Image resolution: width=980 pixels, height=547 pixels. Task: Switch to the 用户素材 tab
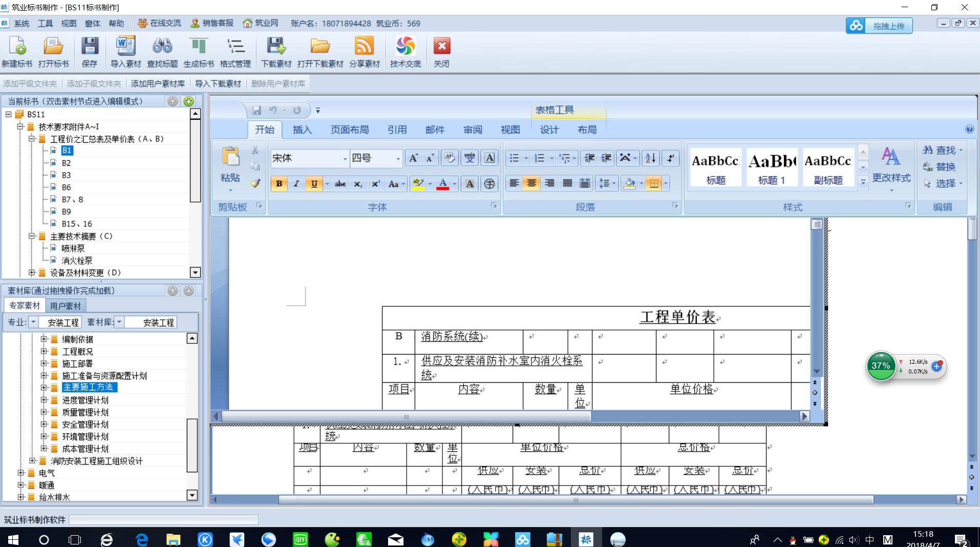(x=65, y=306)
